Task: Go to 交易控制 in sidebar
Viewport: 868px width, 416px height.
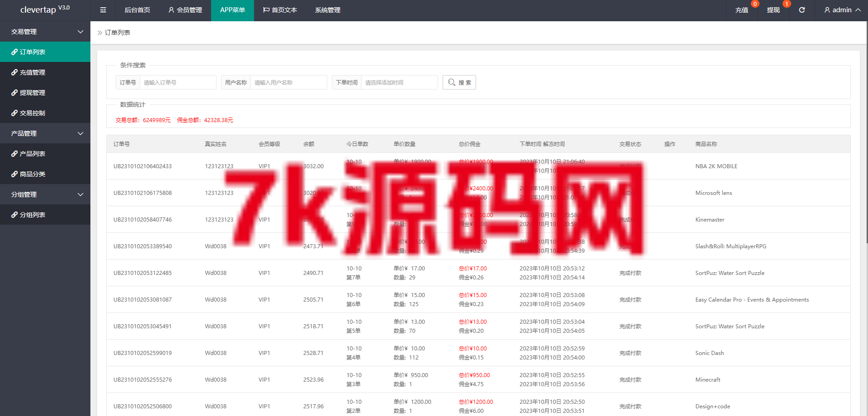Action: click(x=45, y=113)
